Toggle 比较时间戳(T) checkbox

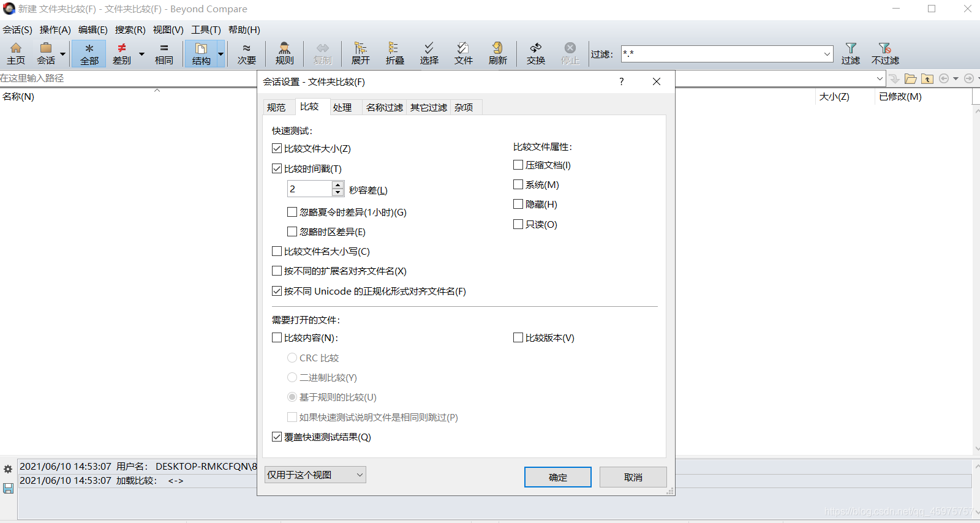[x=277, y=168]
